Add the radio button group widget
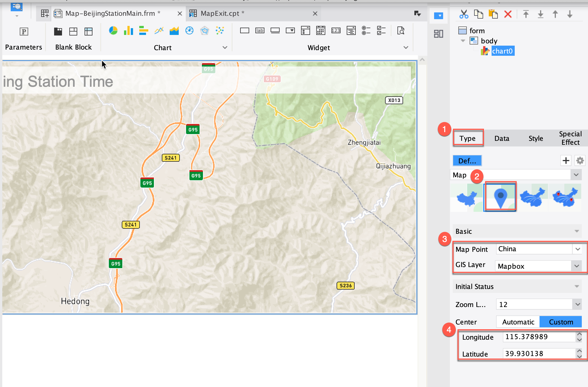Viewport: 588px width, 387px height. click(366, 30)
